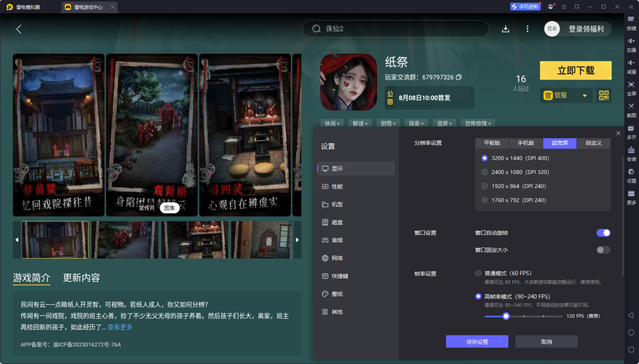The width and height of the screenshot is (639, 364).
Task: Copy the player group number 679797326
Action: tap(459, 77)
